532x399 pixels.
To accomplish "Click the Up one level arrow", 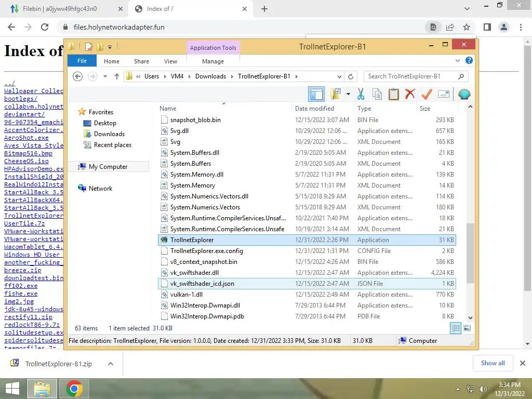I will pyautogui.click(x=117, y=76).
